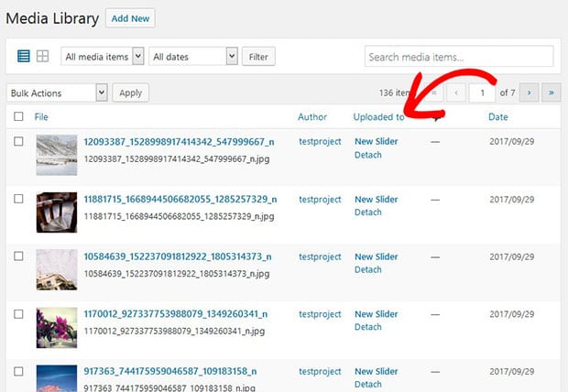
Task: Detach the 1170012 file from New Slider
Action: tap(368, 327)
